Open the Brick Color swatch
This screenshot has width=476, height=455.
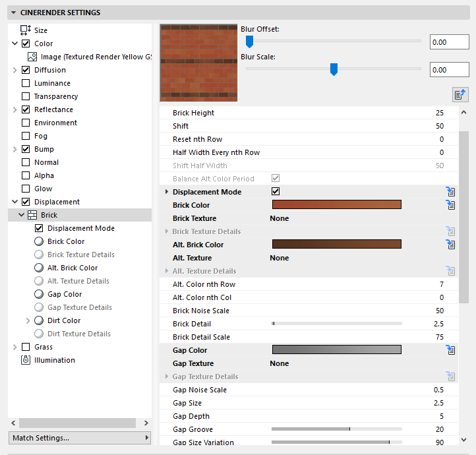tap(336, 205)
